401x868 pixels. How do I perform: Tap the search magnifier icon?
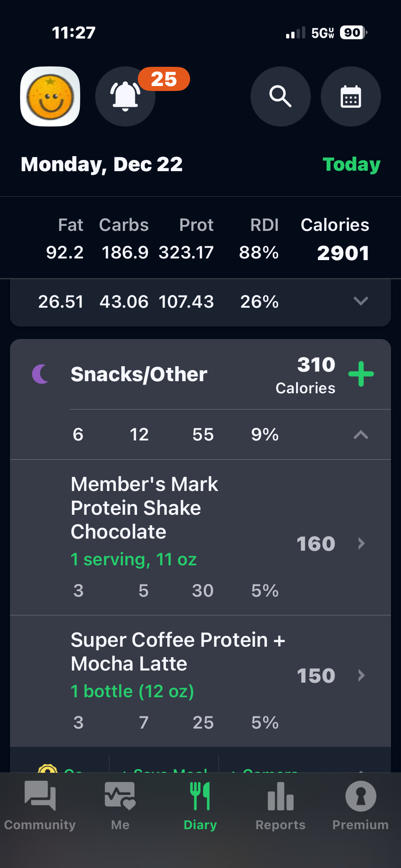280,96
